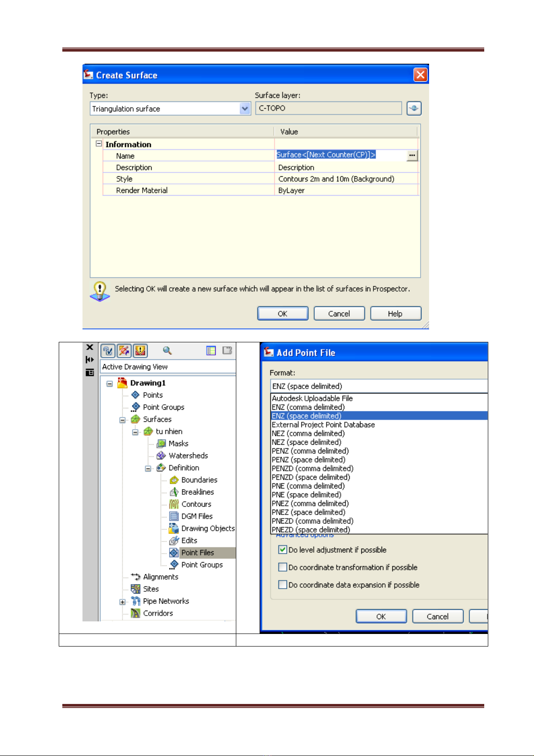Enable Do coordinate transformation if possible

click(x=282, y=567)
